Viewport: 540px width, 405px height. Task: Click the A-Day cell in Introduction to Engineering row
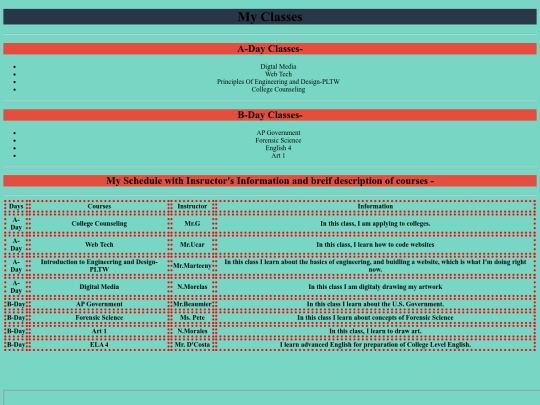(x=16, y=266)
